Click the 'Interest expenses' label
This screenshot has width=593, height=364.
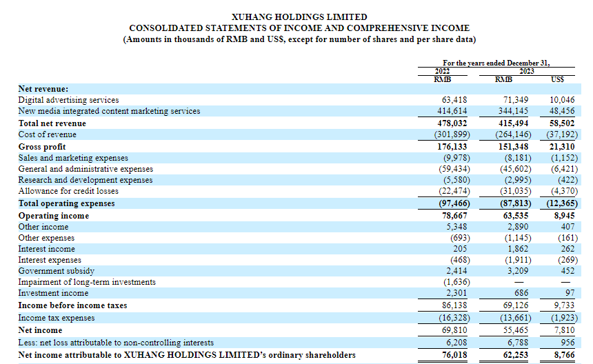click(50, 260)
